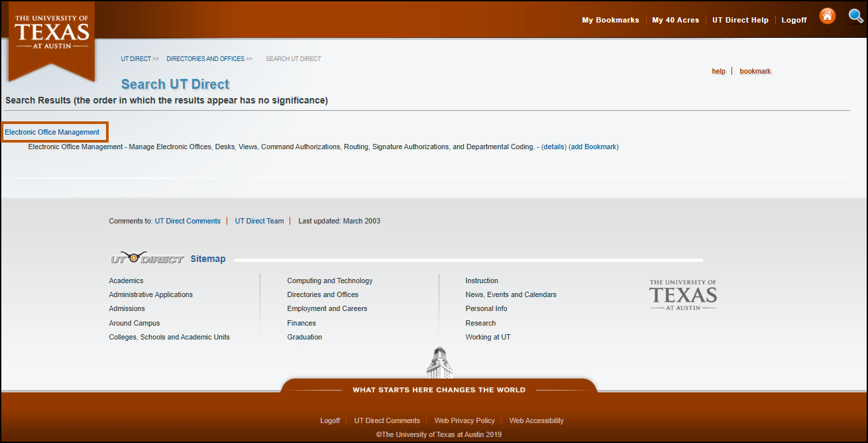Open Graduation in the sitemap
This screenshot has height=443, width=868.
(x=305, y=337)
